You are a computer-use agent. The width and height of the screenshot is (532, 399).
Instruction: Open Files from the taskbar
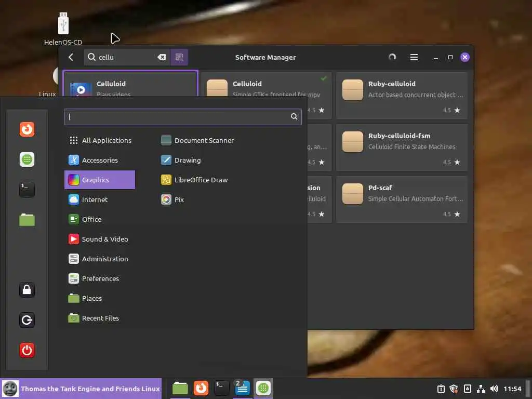tap(180, 388)
